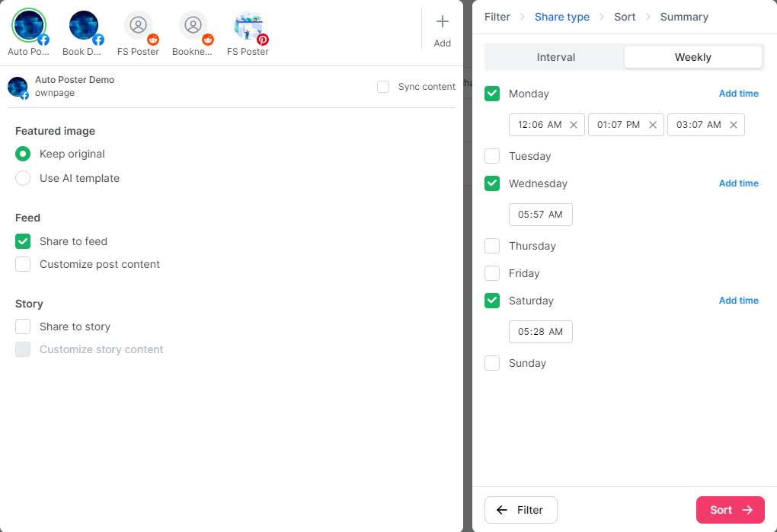The image size is (777, 532).
Task: Uncheck Share to feed
Action: 23,241
